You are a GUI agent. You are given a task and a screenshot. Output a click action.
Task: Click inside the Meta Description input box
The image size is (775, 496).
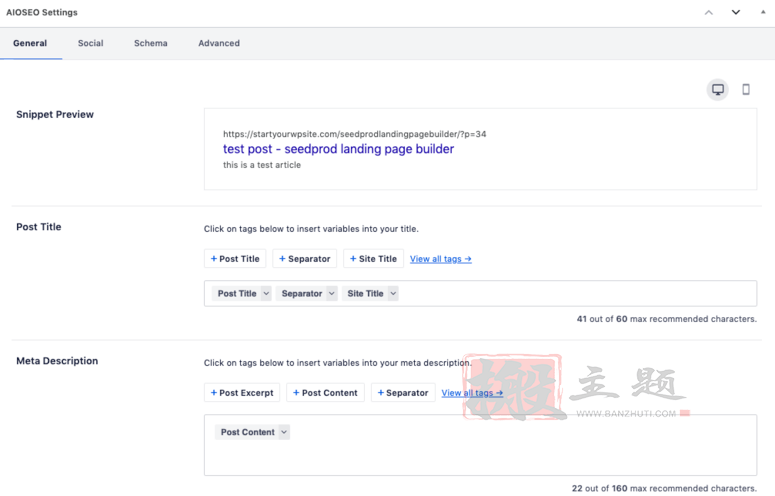coord(480,445)
